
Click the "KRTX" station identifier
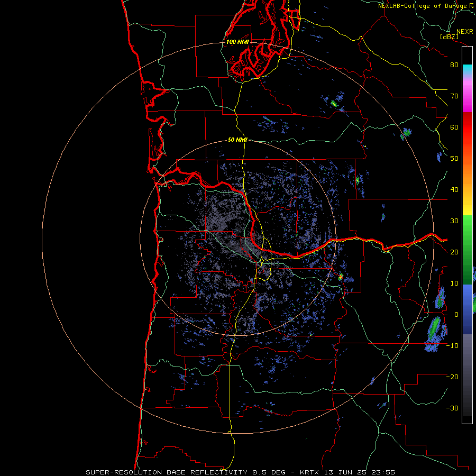tap(310, 472)
